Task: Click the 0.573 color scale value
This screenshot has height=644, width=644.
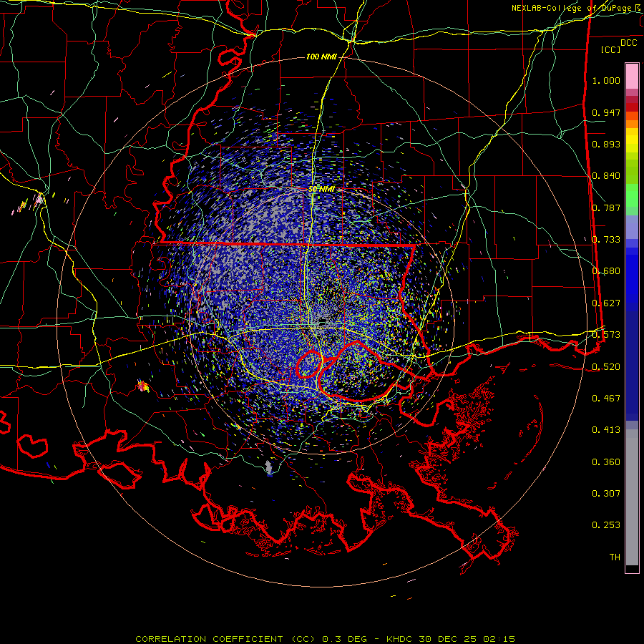Action: [x=606, y=335]
